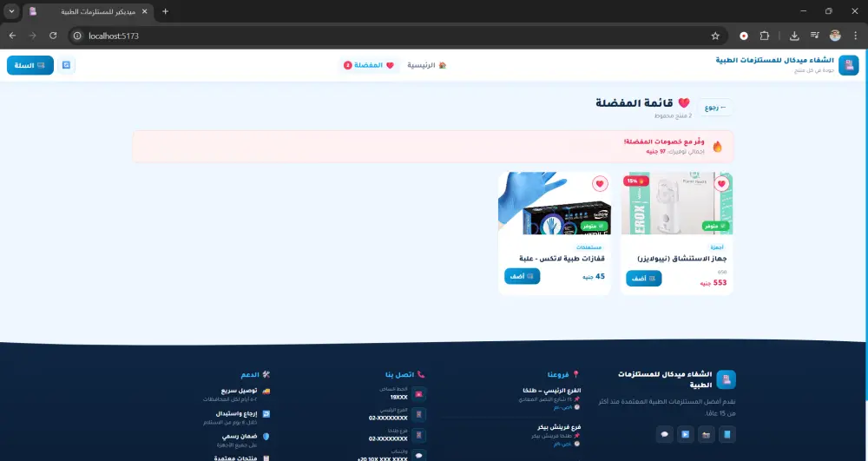
Task: Reload the page with browser refresh
Action: 53,36
